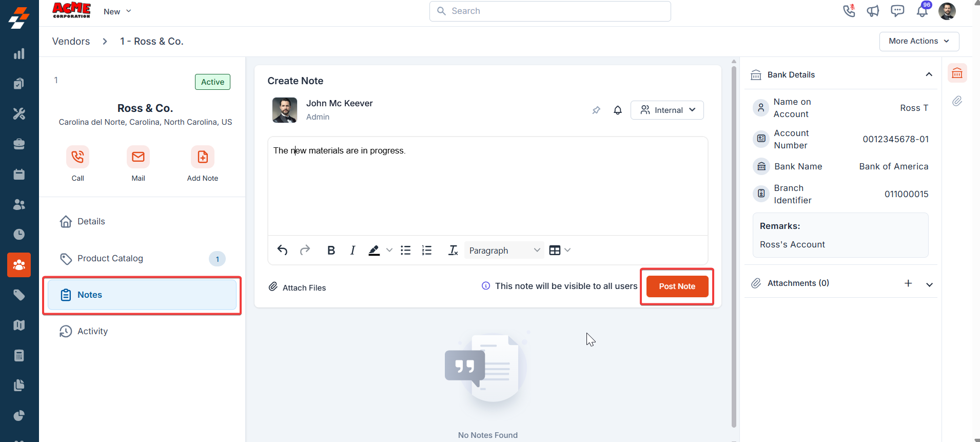The image size is (980, 442).
Task: Toggle bulleted list
Action: (406, 250)
